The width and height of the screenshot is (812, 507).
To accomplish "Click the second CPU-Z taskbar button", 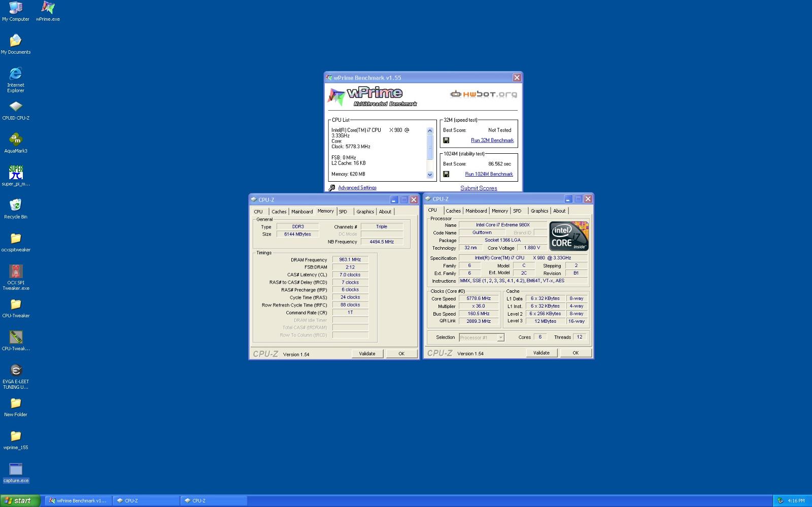I will tap(214, 501).
